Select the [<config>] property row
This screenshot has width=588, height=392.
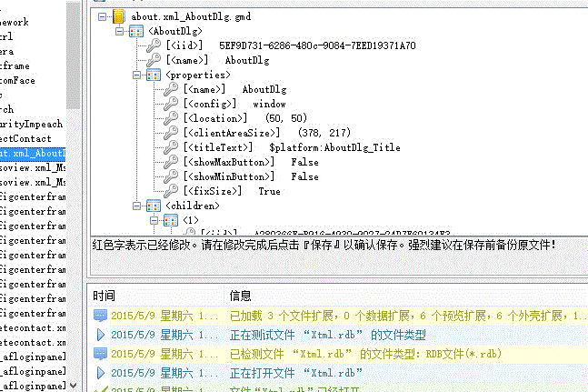tap(234, 104)
